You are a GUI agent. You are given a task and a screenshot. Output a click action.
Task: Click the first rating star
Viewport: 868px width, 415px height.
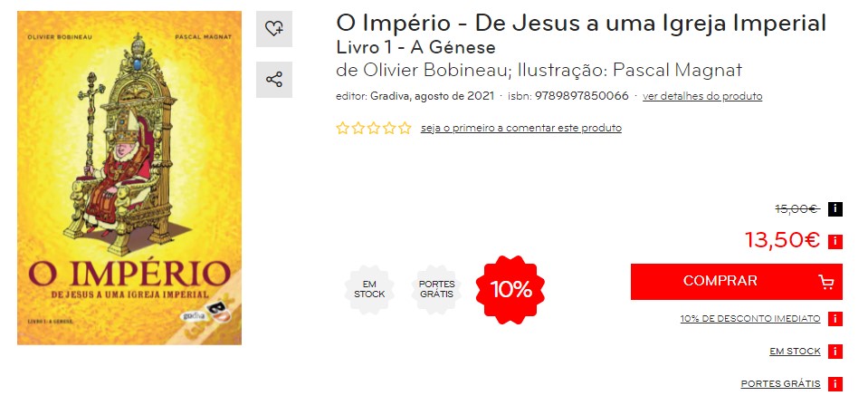pyautogui.click(x=343, y=128)
